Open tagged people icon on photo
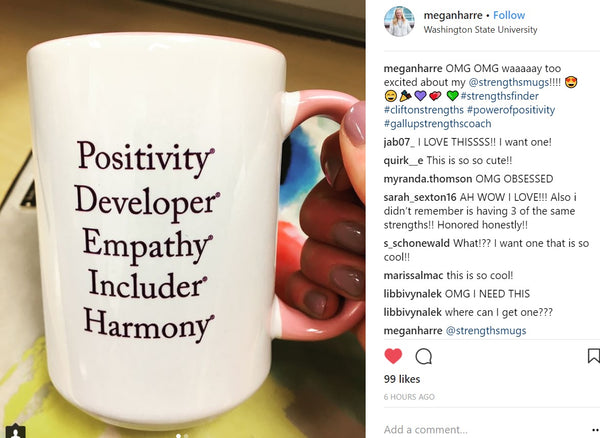Screen dimensions: 600x438 [x=15, y=431]
